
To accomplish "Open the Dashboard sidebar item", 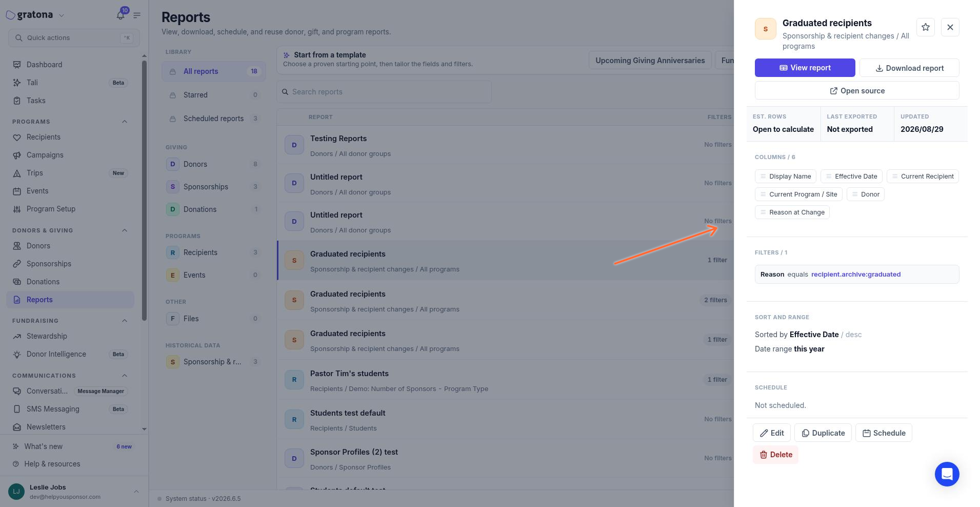I will click(70, 65).
